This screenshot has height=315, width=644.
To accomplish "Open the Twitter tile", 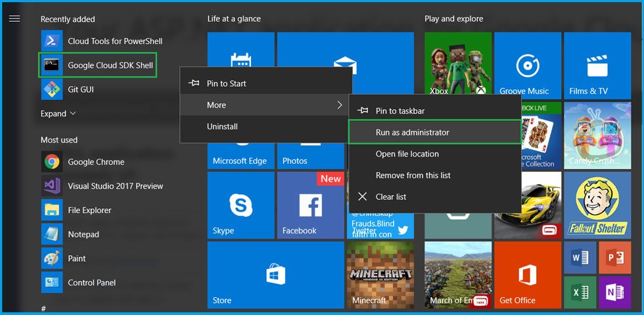I will point(380,226).
